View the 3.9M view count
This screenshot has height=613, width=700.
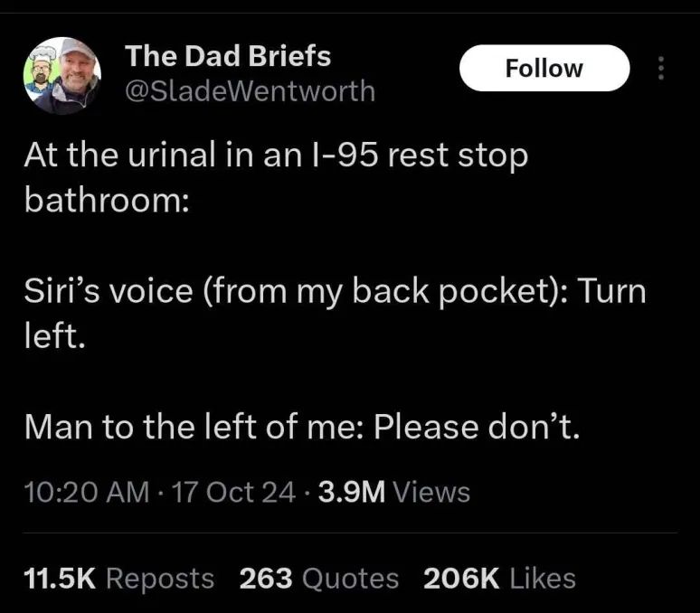352,492
